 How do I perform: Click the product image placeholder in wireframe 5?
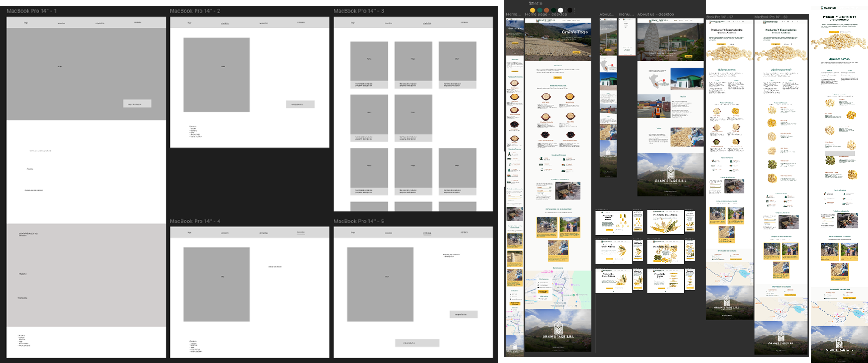click(x=380, y=284)
